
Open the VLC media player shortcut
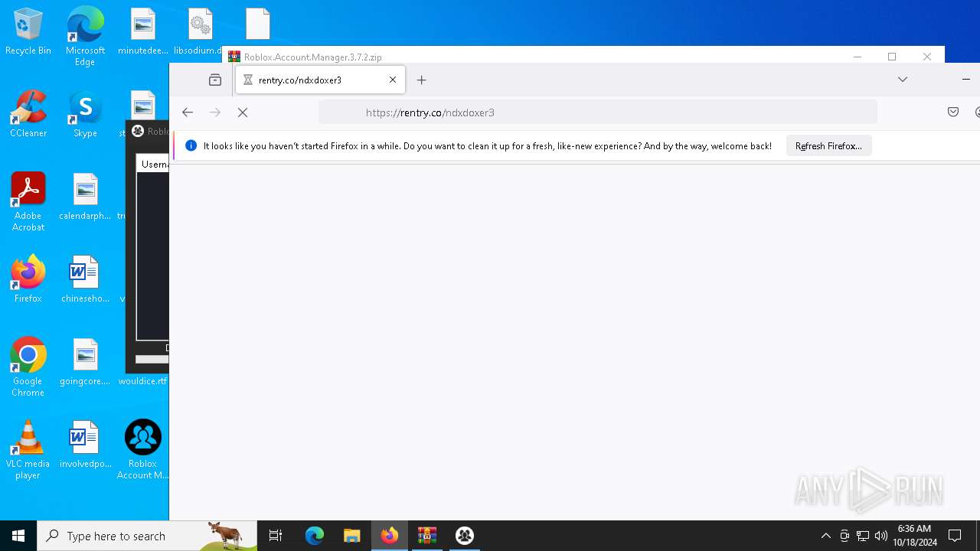pos(28,450)
